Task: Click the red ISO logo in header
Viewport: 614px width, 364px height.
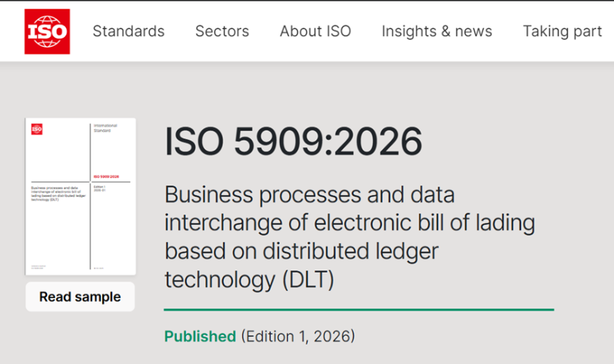Action: click(x=47, y=31)
